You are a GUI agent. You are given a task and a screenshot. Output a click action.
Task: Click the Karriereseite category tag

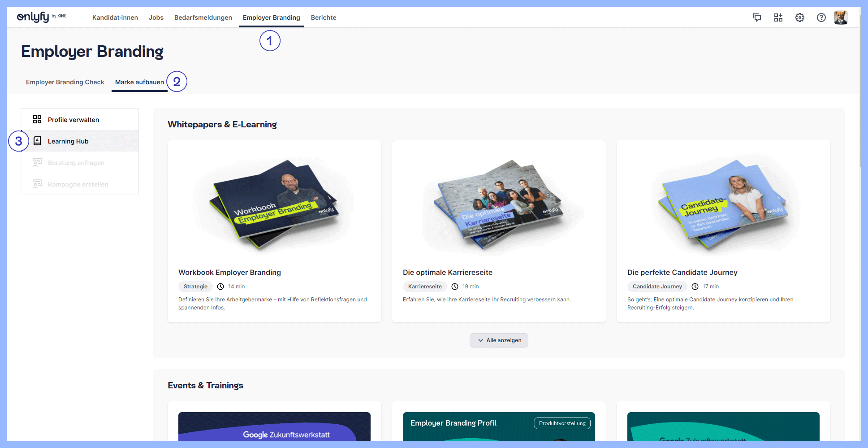[425, 287]
